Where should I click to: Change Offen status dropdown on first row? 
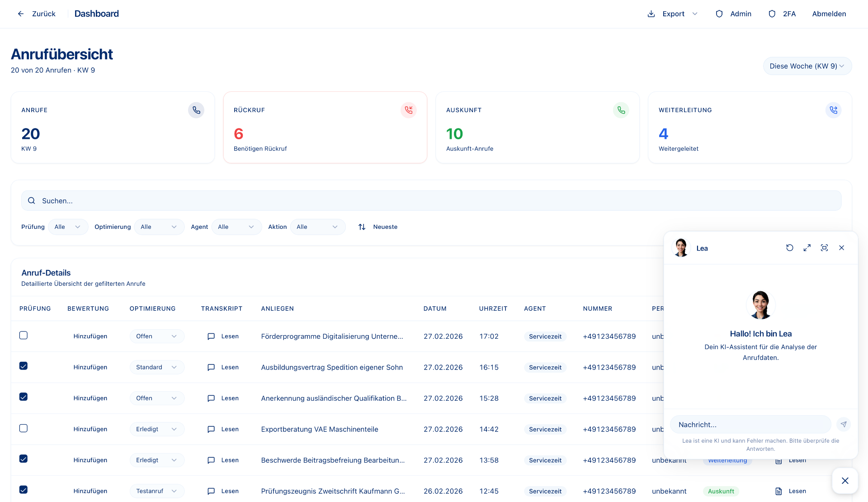tap(156, 336)
